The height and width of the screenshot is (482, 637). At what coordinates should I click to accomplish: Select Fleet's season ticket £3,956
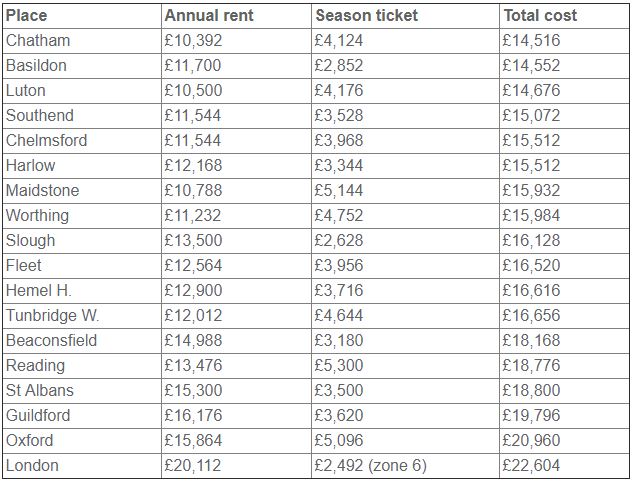coord(338,265)
